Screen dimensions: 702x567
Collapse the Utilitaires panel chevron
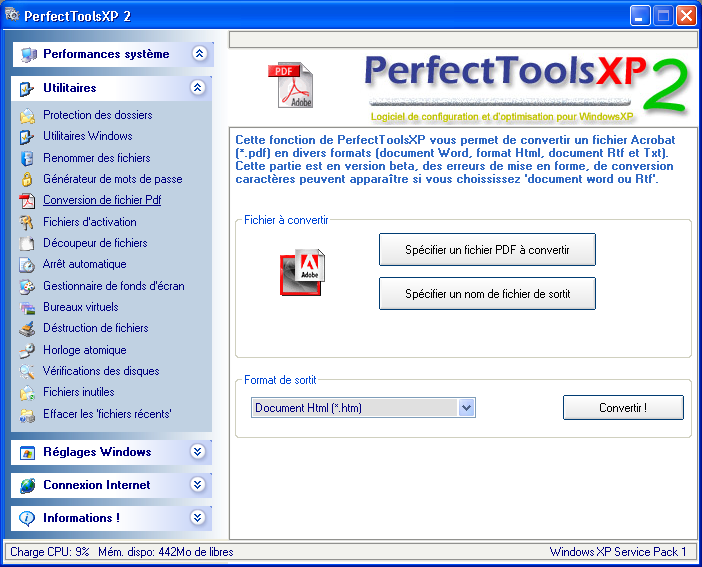(x=197, y=87)
